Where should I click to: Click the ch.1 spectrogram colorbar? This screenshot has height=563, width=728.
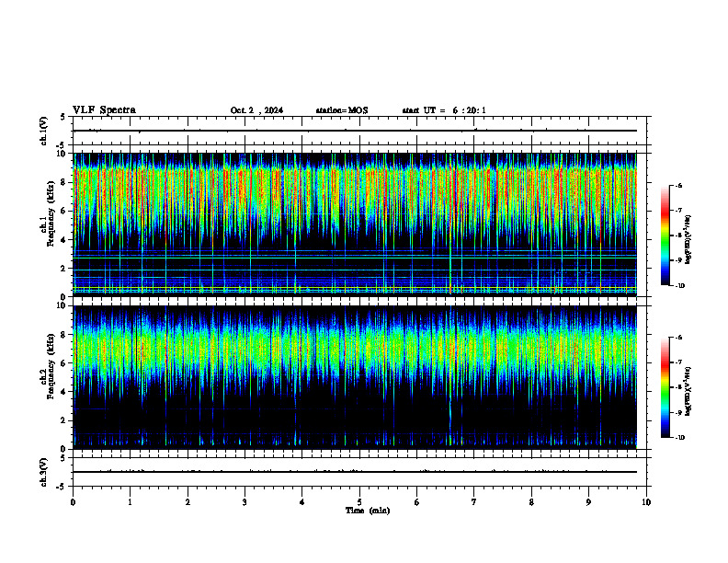(665, 236)
